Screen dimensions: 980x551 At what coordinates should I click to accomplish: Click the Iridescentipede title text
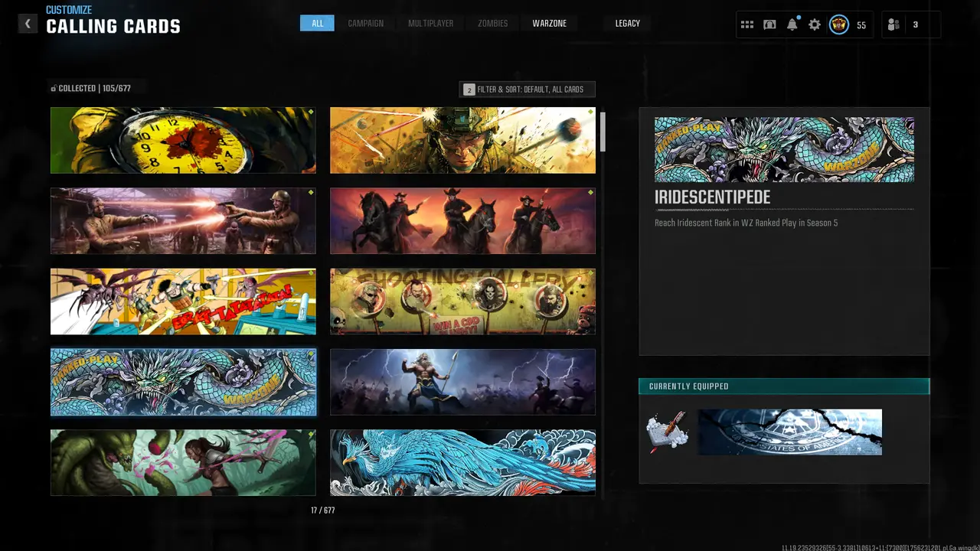712,197
